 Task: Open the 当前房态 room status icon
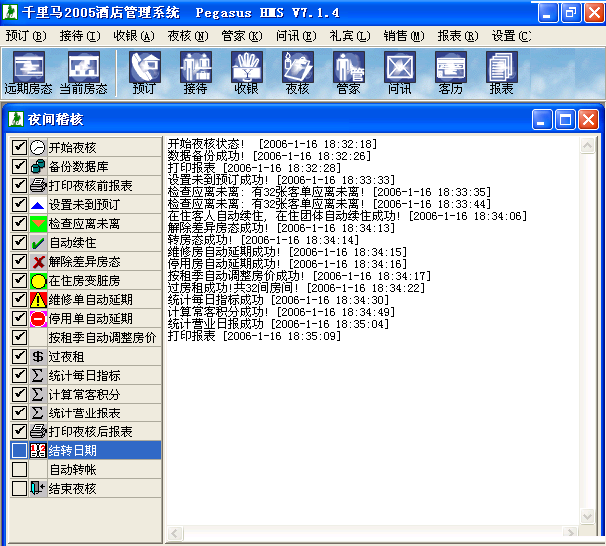[x=83, y=73]
